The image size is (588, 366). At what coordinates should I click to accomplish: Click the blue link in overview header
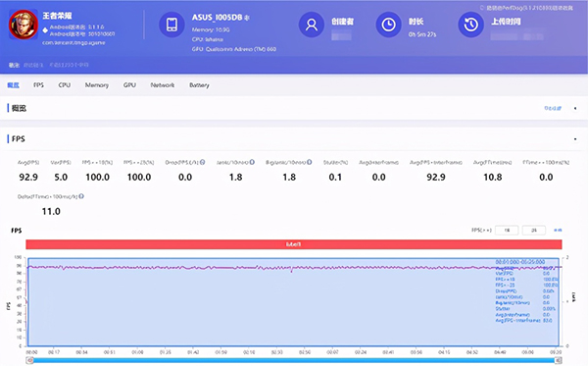coord(553,108)
